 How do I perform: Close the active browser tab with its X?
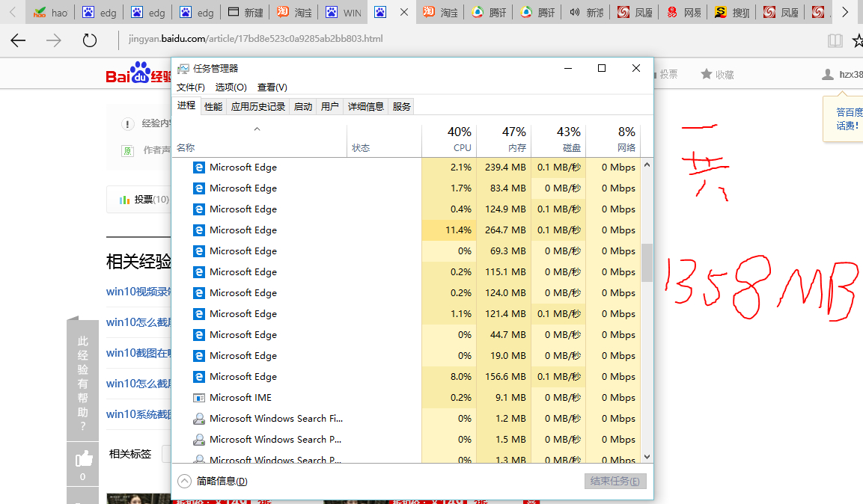pos(404,12)
